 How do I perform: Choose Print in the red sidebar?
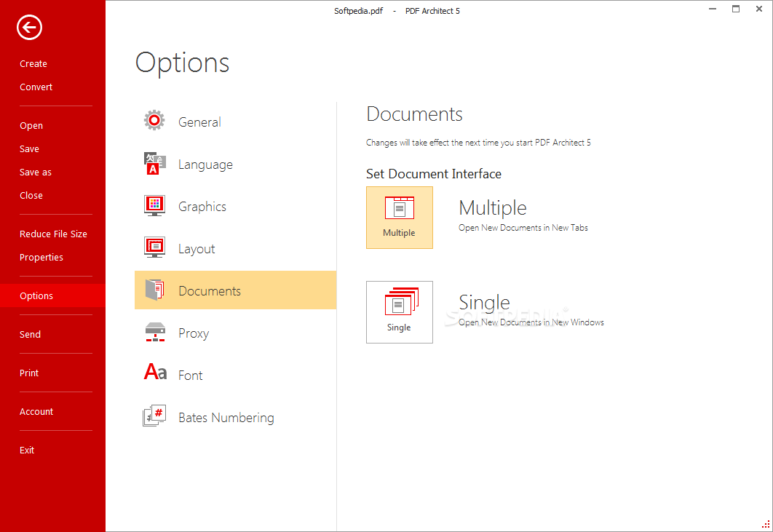[29, 373]
